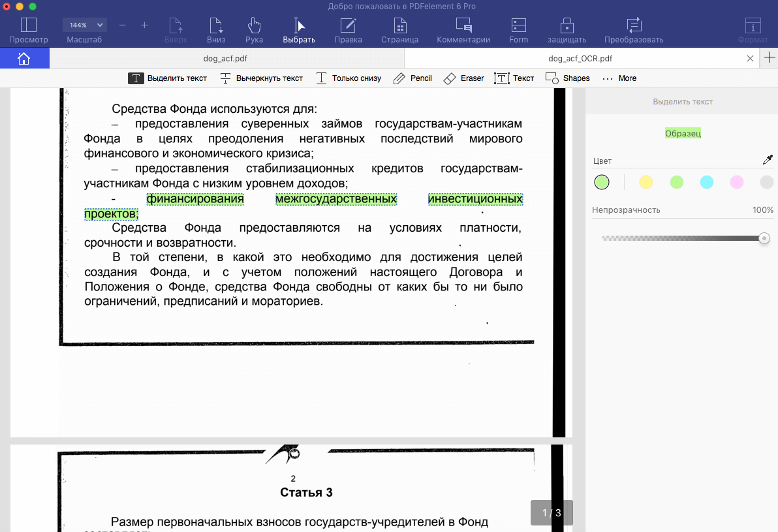Choose the pink highlight color

[x=737, y=182]
